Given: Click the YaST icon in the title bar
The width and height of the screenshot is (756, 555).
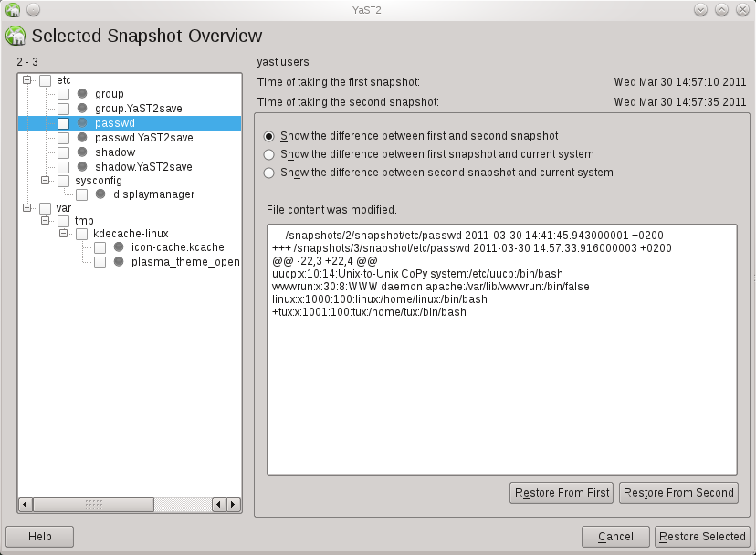Looking at the screenshot, I should pos(11,9).
